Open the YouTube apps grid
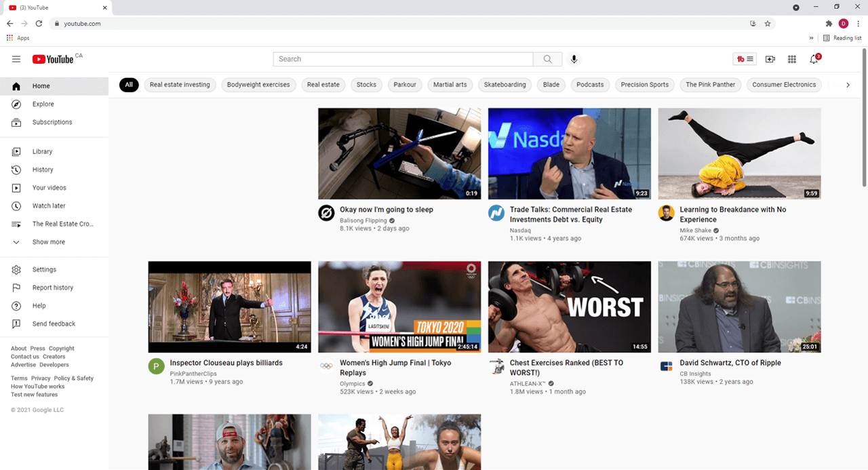This screenshot has width=868, height=470. 792,59
